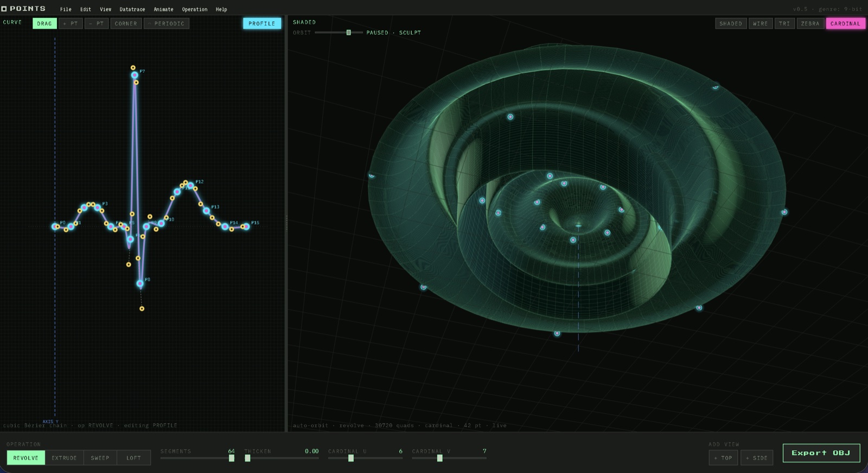Open the Operation menu
This screenshot has width=868, height=473.
click(x=195, y=9)
